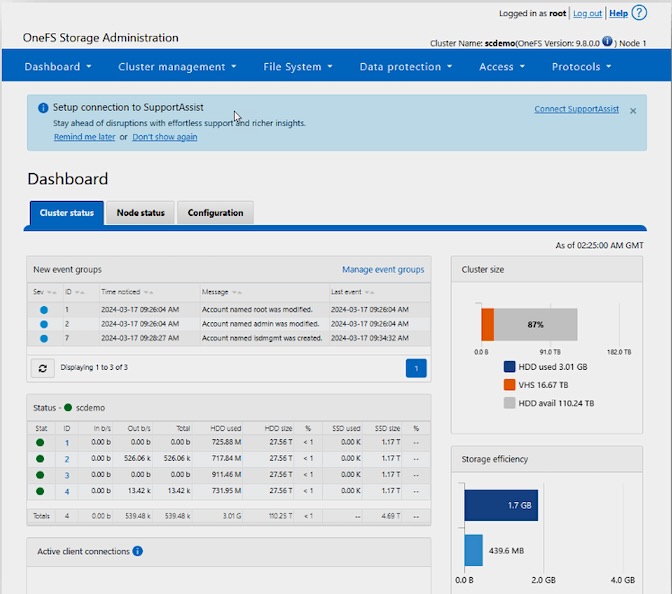
Task: Click green status dot next to scdemo
Action: pyautogui.click(x=68, y=407)
